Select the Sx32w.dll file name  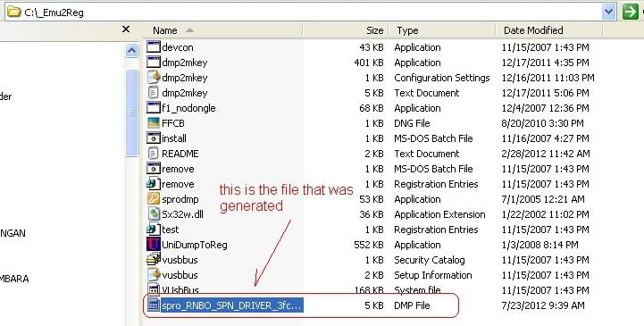coord(182,214)
